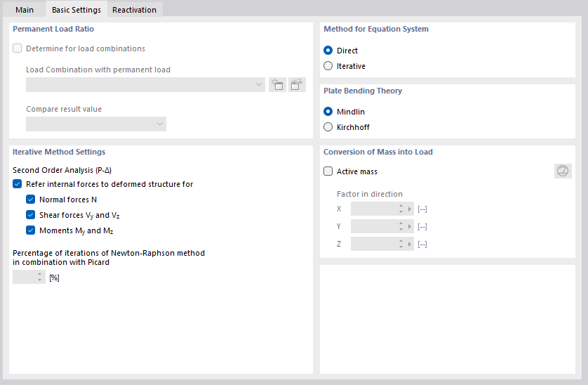The width and height of the screenshot is (588, 385).
Task: Click the active mass settings icon
Action: [x=563, y=171]
